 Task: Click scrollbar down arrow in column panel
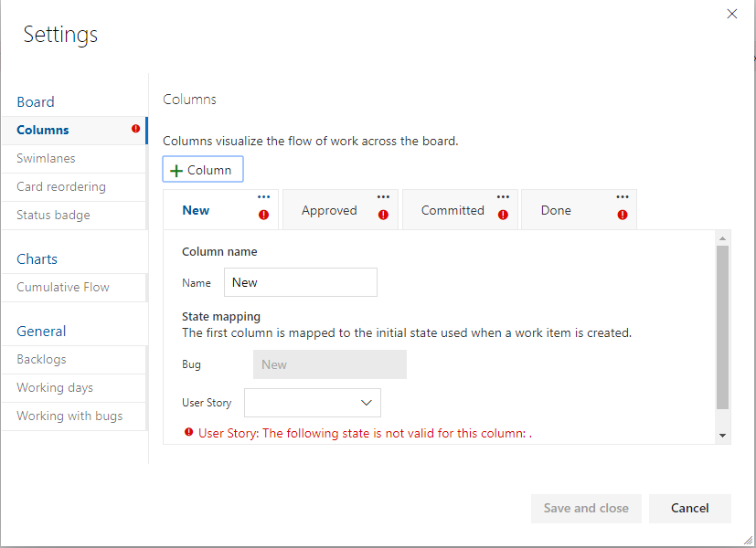[x=722, y=436]
